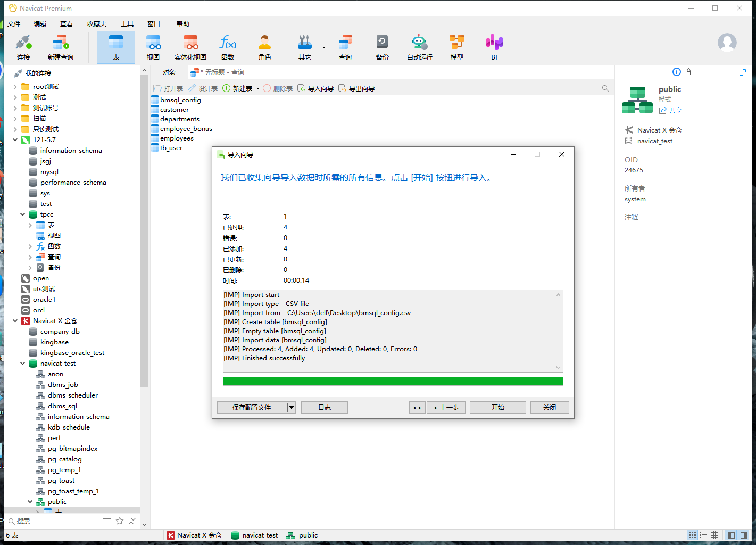Open the 工具 menu
Screen dimensions: 756x545
tap(127, 23)
